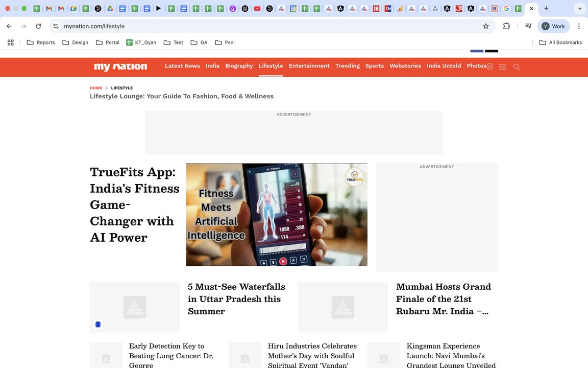
Task: Open the Webstories nav item
Action: [405, 66]
